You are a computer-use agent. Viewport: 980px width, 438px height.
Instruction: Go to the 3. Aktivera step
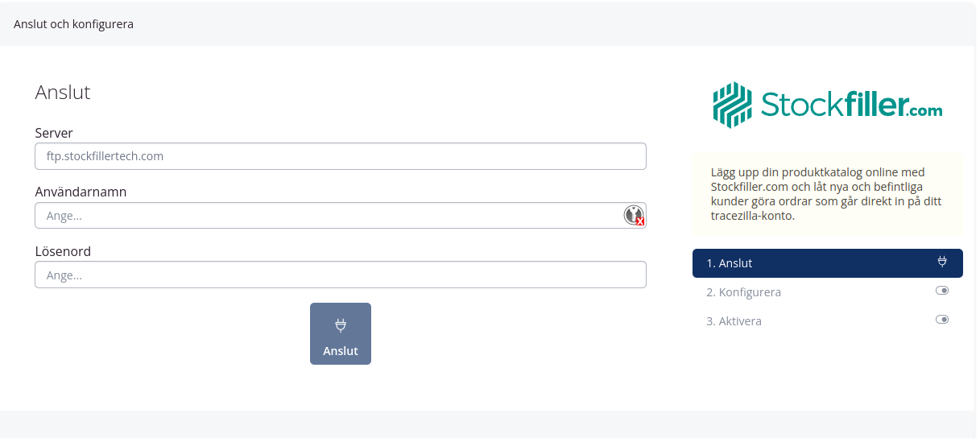(734, 321)
